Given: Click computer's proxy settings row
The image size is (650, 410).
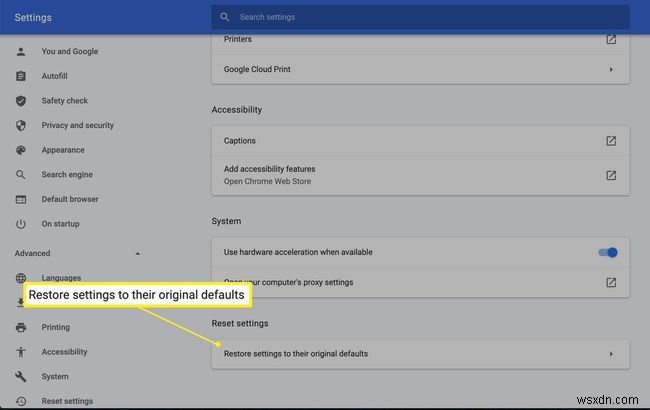Looking at the screenshot, I should [x=420, y=282].
